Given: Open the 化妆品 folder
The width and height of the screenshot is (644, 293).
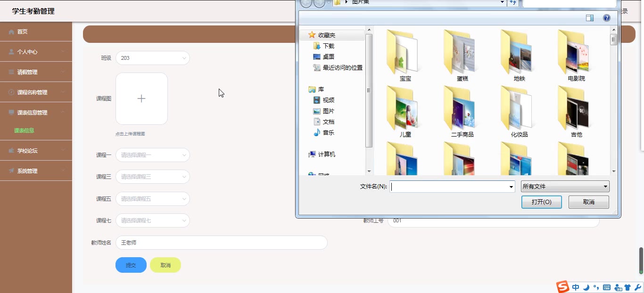Looking at the screenshot, I should pyautogui.click(x=519, y=112).
